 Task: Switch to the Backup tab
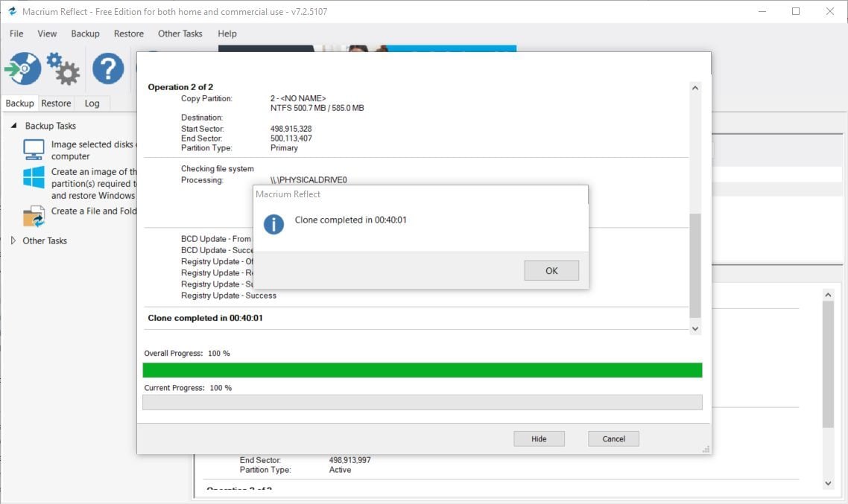19,103
